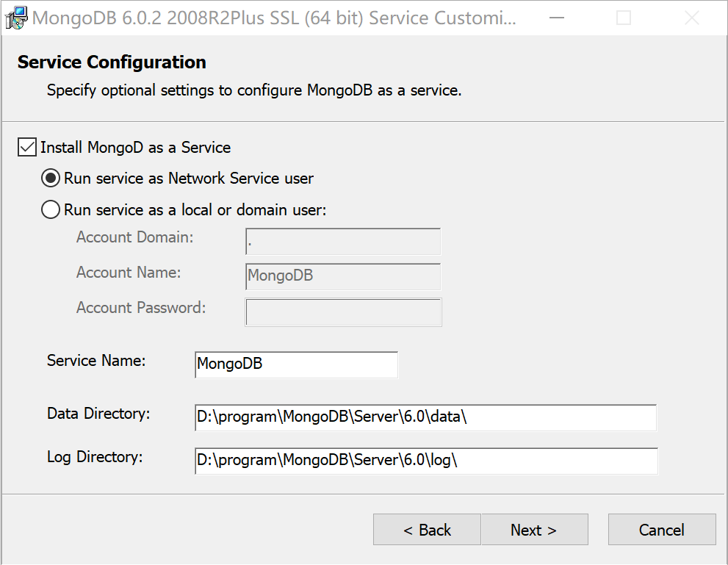Enable the "Install MongoD as a Service" checkbox
728x565 pixels.
[26, 147]
